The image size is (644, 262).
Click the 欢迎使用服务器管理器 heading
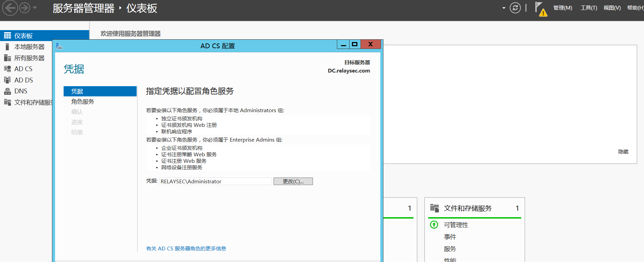(x=130, y=34)
